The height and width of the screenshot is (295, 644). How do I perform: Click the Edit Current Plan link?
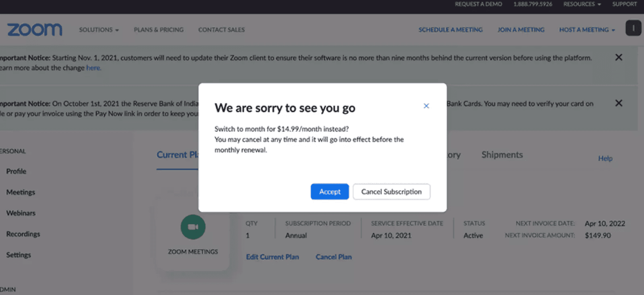coord(272,257)
